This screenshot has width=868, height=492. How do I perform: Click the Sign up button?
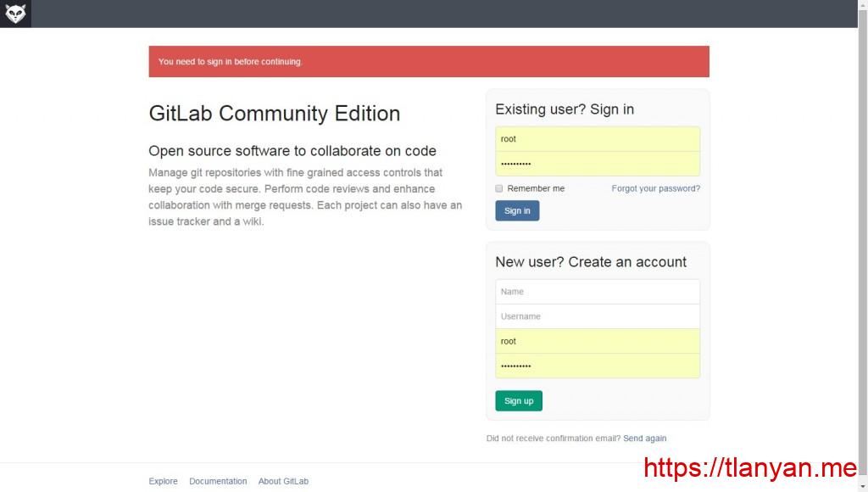(519, 400)
